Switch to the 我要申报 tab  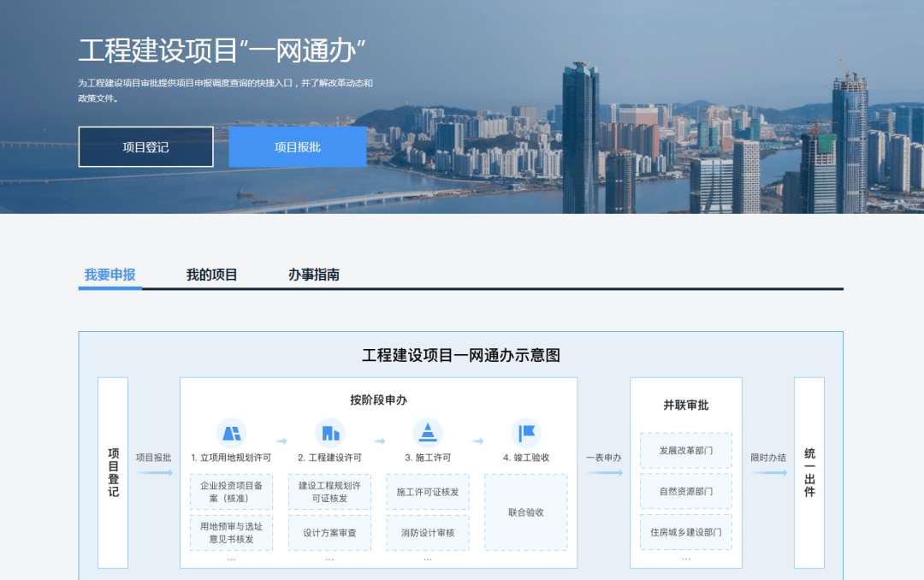tap(110, 275)
